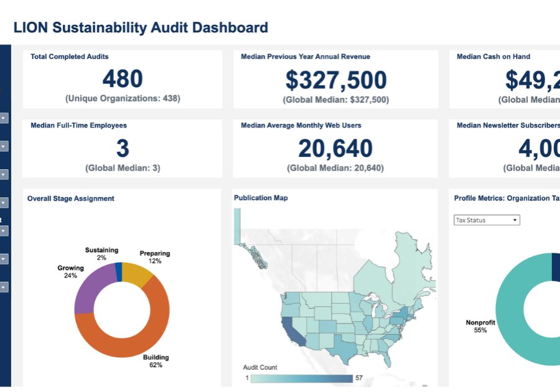
Task: Click the Building 62% label
Action: (156, 361)
